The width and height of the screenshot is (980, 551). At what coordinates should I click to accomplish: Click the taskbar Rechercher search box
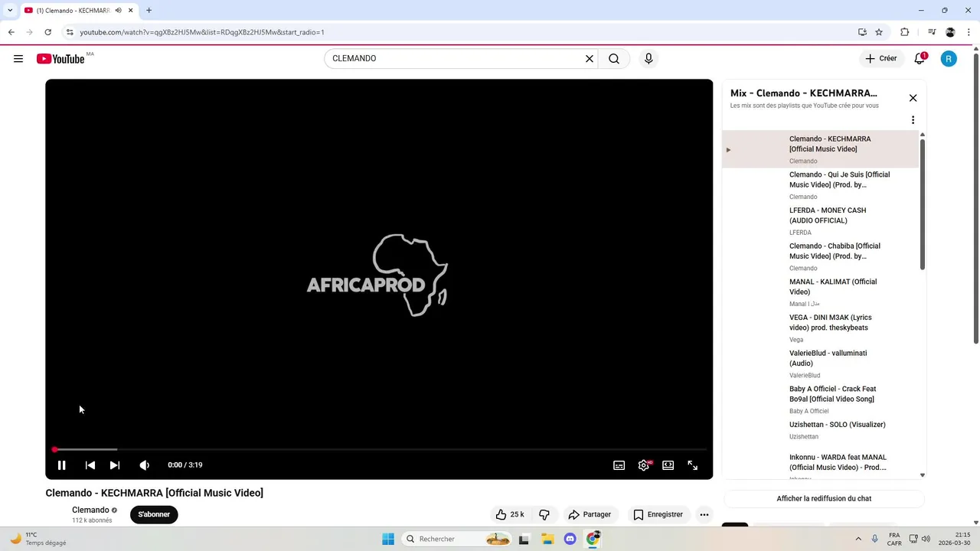coord(457,539)
